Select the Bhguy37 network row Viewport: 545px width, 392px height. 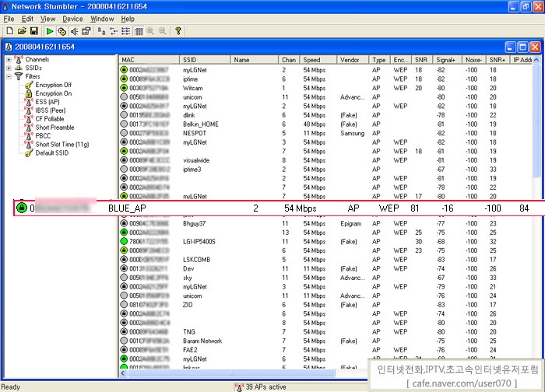tap(325, 223)
